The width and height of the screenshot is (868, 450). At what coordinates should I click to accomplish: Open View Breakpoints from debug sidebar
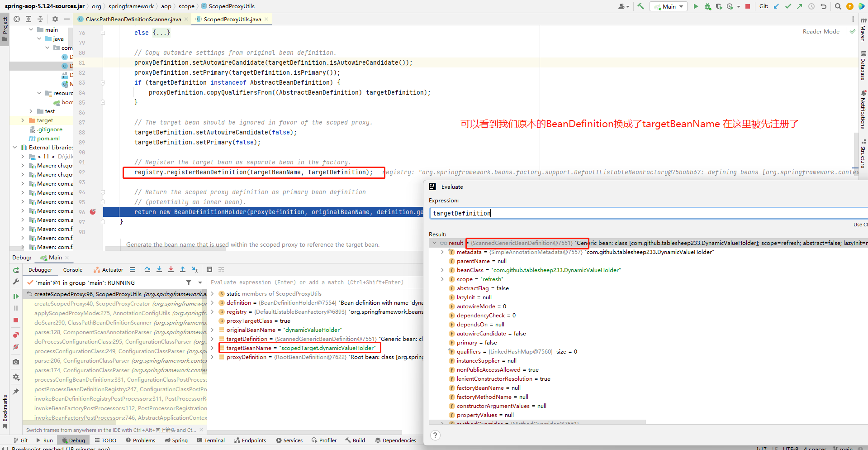(16, 335)
